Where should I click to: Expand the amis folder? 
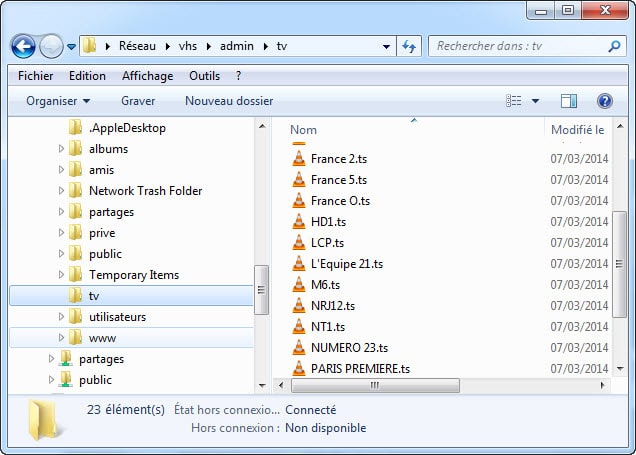click(x=61, y=170)
